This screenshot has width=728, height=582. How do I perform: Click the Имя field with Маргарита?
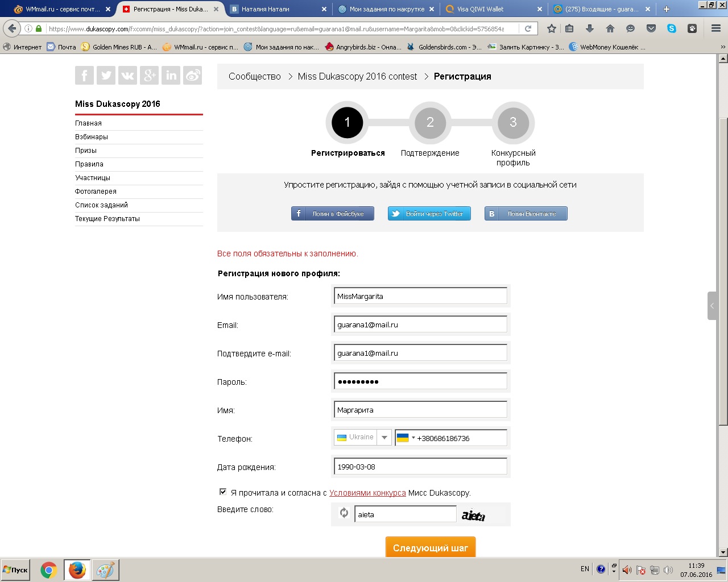[420, 410]
